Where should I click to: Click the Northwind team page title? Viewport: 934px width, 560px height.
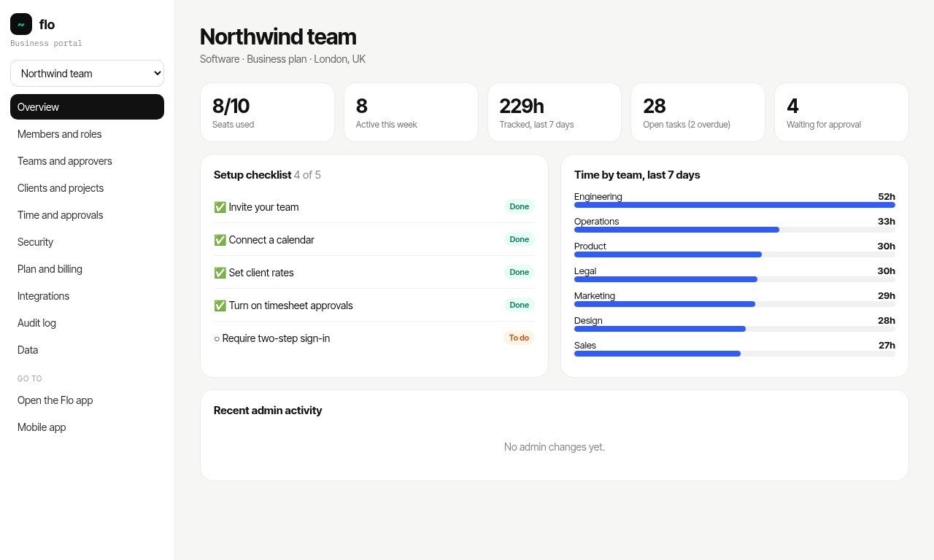[x=278, y=37]
